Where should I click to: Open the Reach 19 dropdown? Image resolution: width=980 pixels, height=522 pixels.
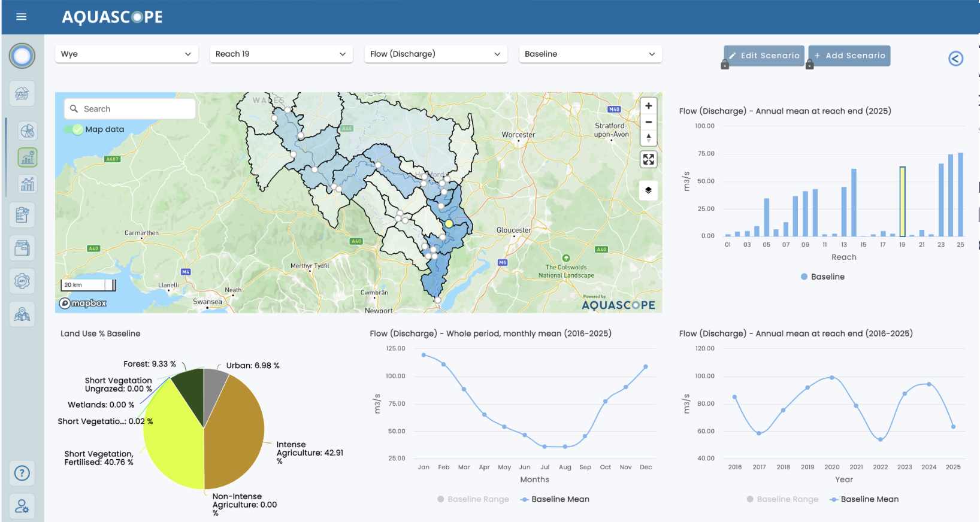tap(281, 54)
